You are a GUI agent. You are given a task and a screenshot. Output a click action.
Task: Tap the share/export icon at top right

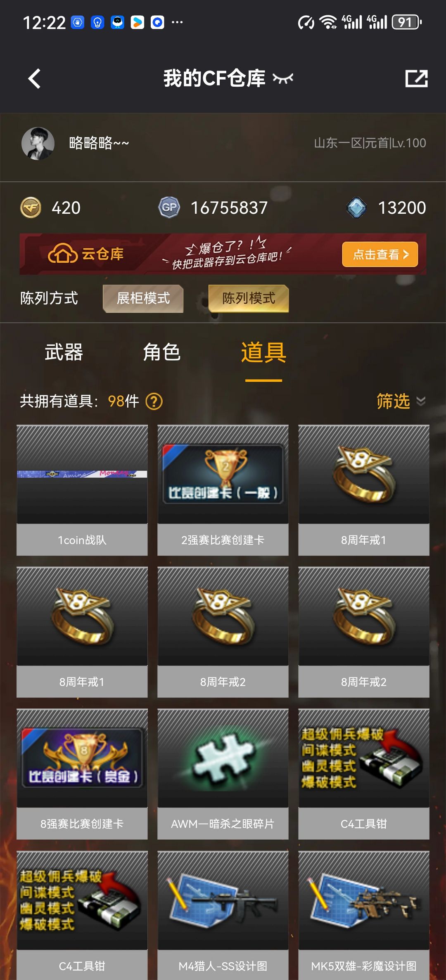(x=416, y=78)
